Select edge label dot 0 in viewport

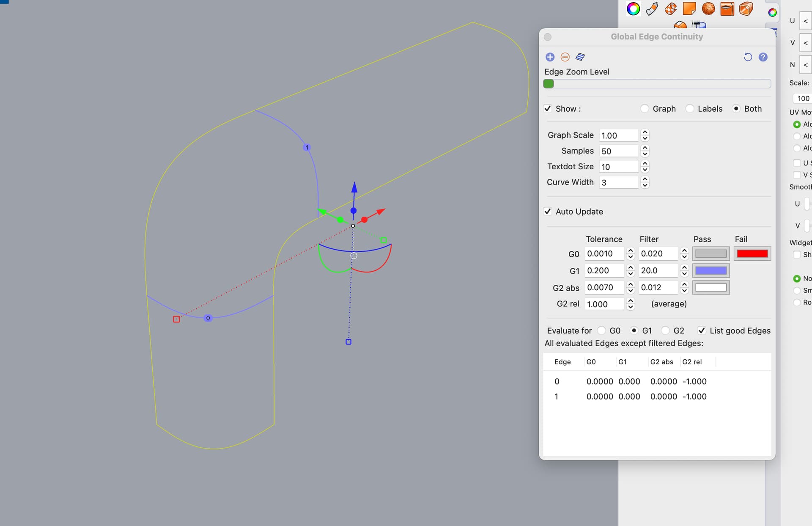pos(208,318)
